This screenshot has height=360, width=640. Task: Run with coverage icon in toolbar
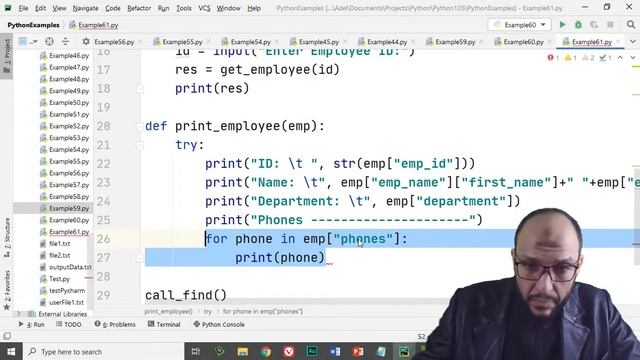point(594,25)
